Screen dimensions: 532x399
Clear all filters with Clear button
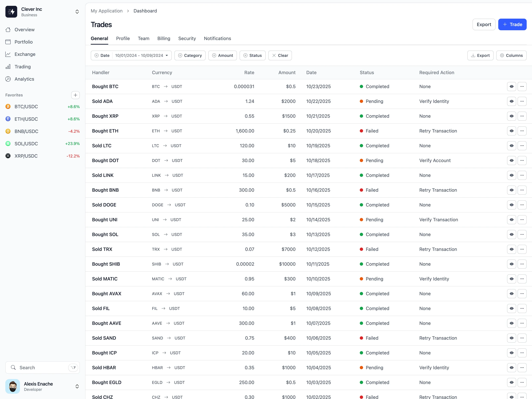pos(280,56)
